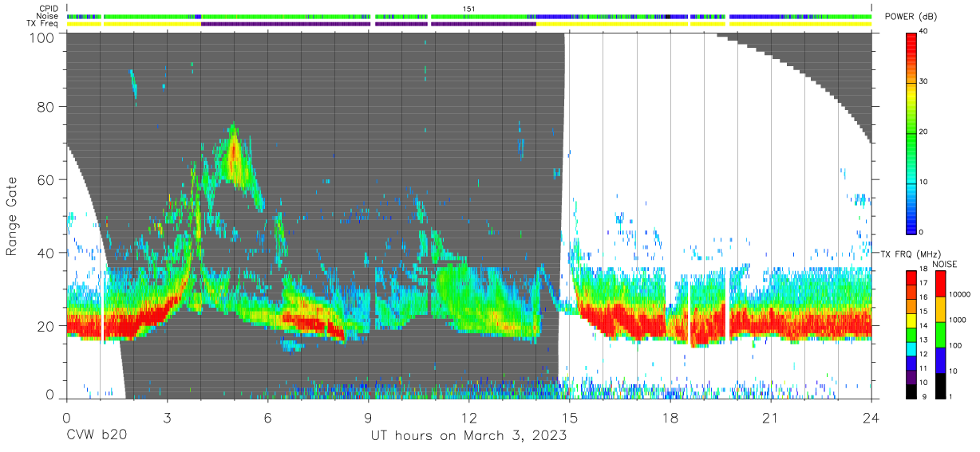
Task: Pick the purple 10–11 MHz segment of TX FRQ bar
Action: coord(911,378)
